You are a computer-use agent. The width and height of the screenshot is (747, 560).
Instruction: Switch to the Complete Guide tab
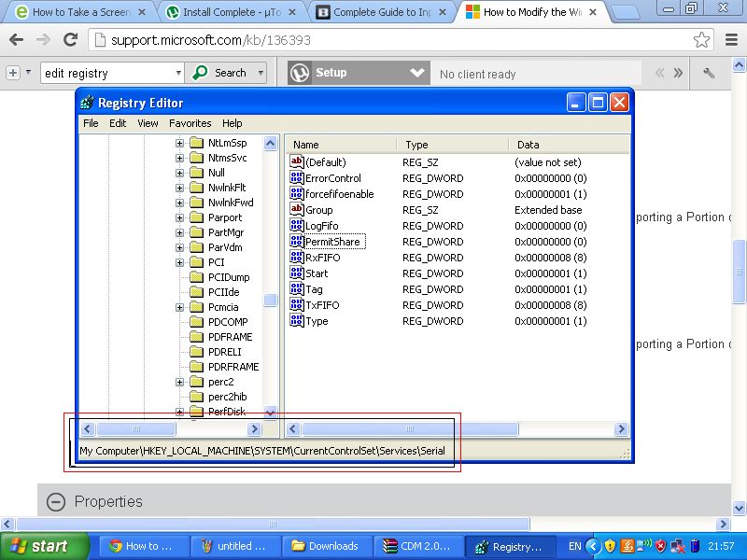(382, 12)
